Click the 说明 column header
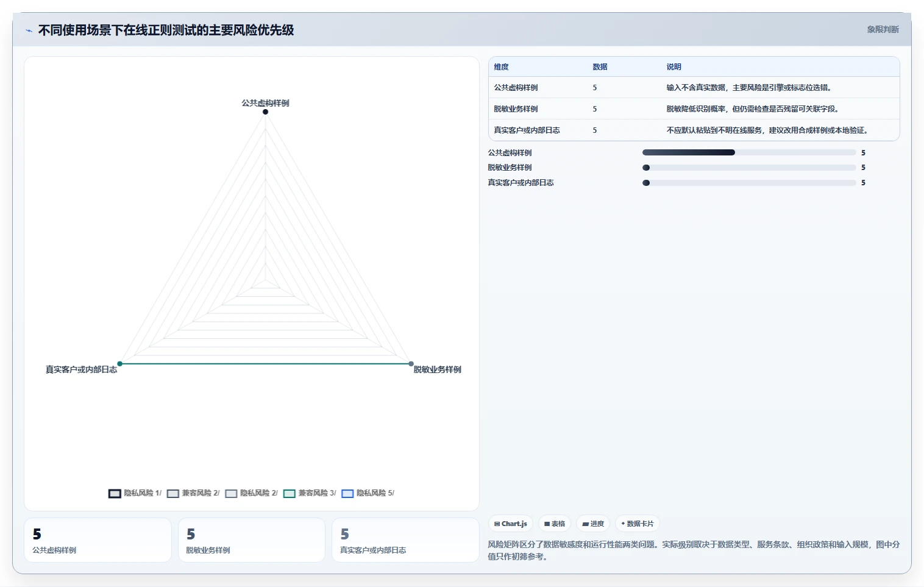 tap(673, 67)
